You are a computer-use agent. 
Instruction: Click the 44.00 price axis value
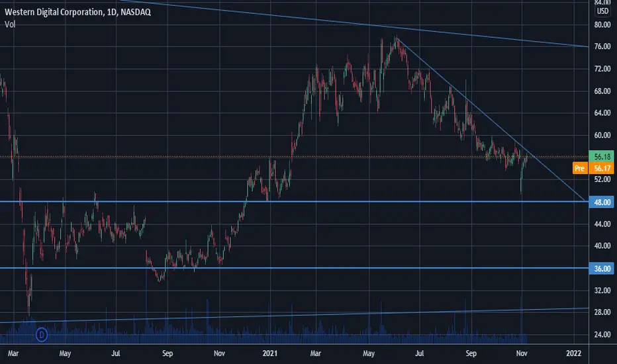coord(602,224)
